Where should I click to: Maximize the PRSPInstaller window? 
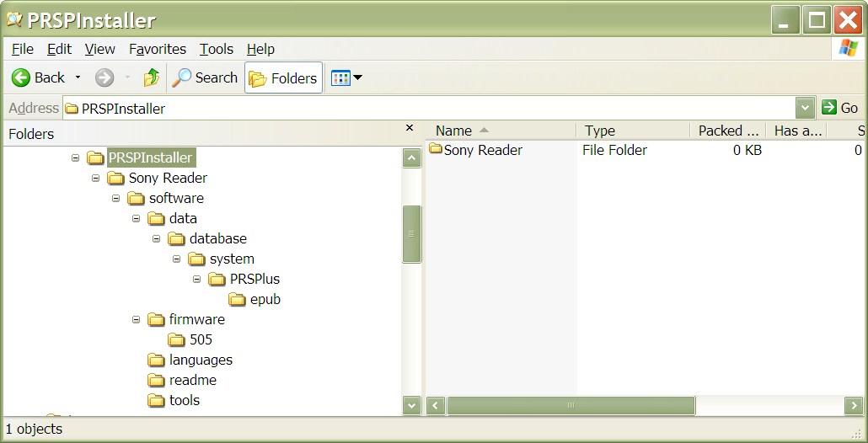pyautogui.click(x=817, y=20)
